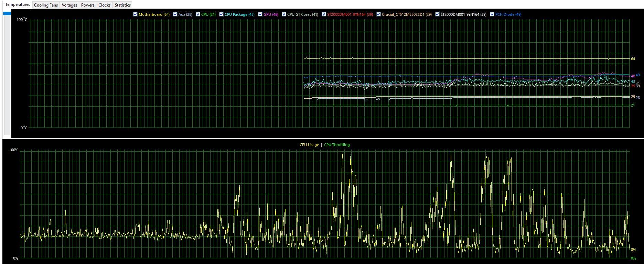This screenshot has height=264, width=644.
Task: Uncheck the Crucial_CT512M550SSD1 checkbox
Action: [379, 14]
